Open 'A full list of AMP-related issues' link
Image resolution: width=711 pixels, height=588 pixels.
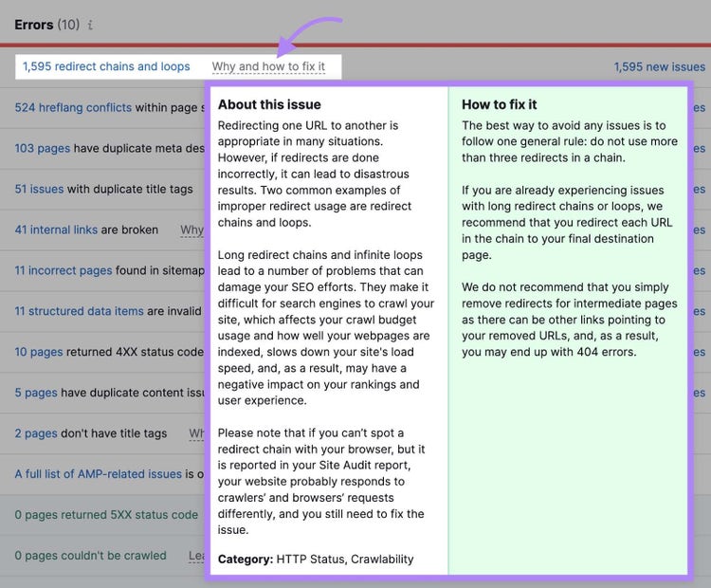98,474
